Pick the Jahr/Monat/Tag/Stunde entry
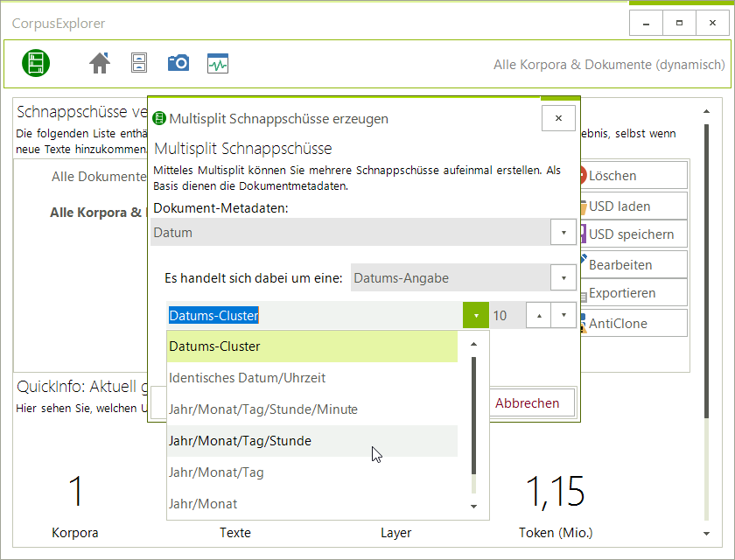This screenshot has height=560, width=735. [312, 441]
